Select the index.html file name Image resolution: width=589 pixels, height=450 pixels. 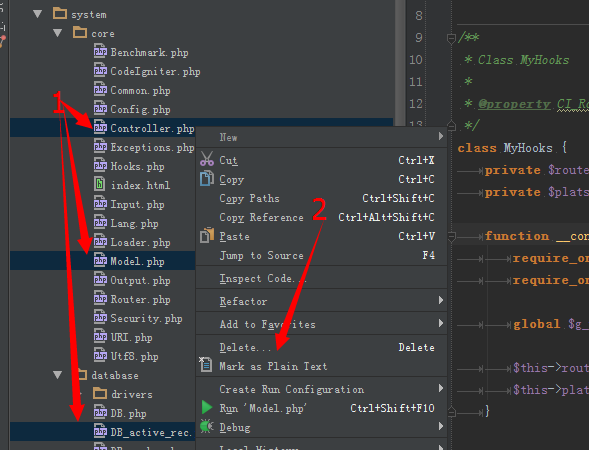click(x=140, y=185)
